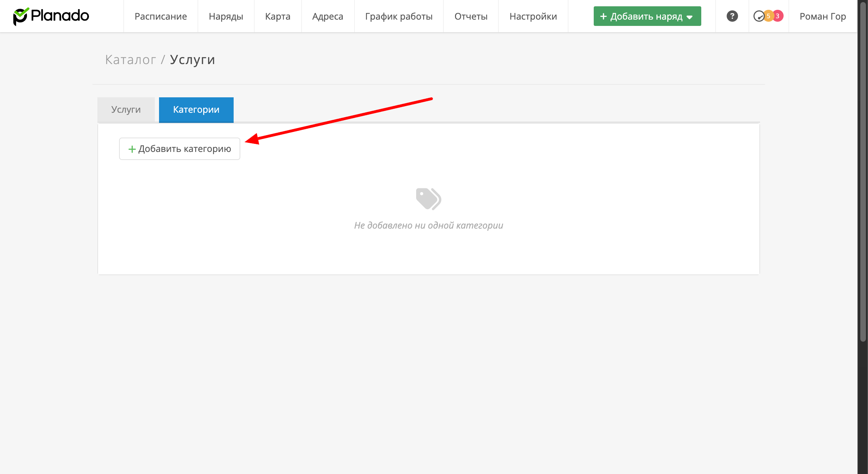Viewport: 868px width, 474px height.
Task: Open the Отчеты menu
Action: click(x=471, y=16)
